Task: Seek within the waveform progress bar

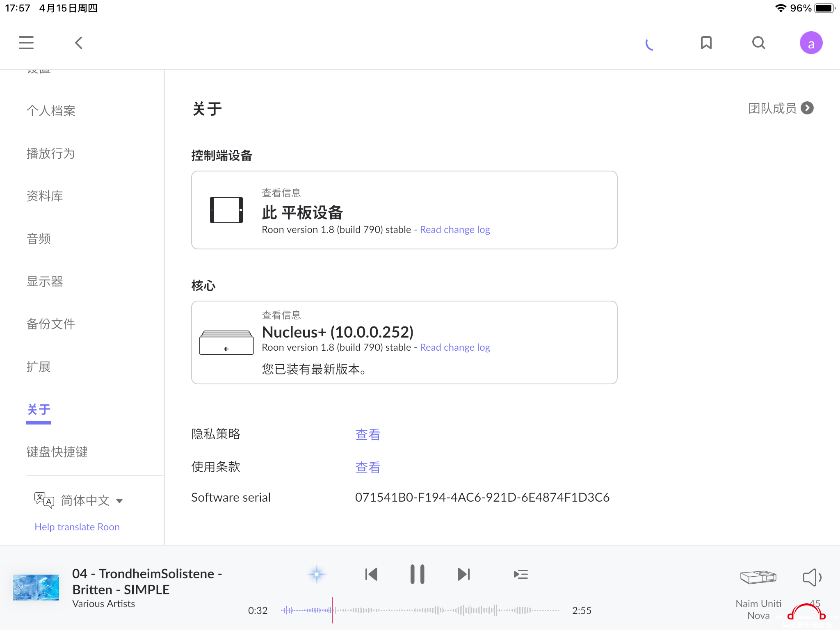Action: click(420, 610)
